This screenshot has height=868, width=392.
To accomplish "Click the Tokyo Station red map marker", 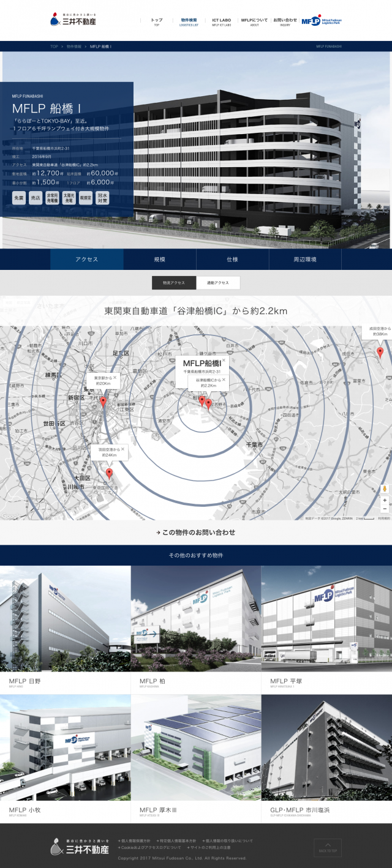I will pos(103,402).
